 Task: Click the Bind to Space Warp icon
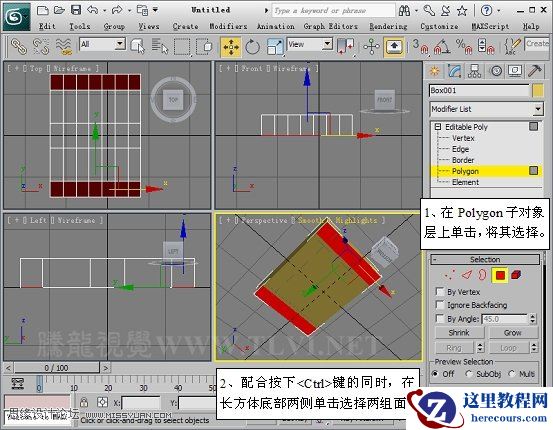(x=64, y=47)
